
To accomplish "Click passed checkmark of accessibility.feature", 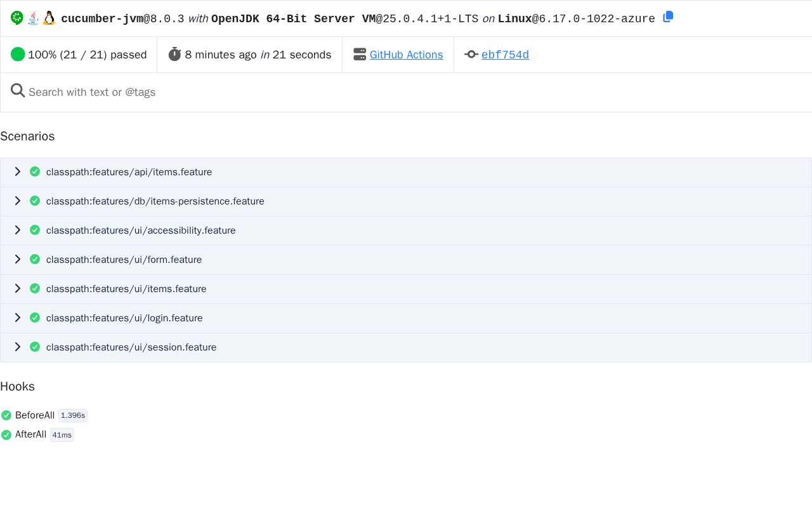I will point(35,230).
